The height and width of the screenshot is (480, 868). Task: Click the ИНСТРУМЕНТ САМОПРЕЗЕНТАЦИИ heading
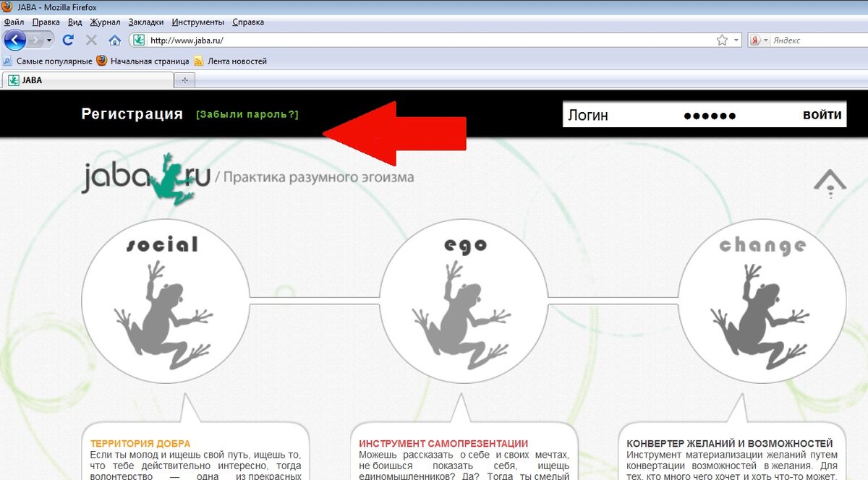tap(443, 443)
